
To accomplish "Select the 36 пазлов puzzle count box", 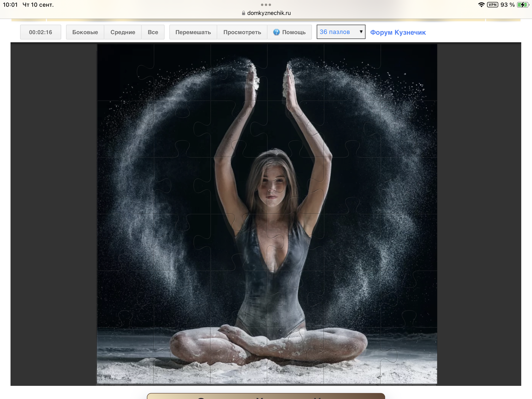I will (341, 32).
